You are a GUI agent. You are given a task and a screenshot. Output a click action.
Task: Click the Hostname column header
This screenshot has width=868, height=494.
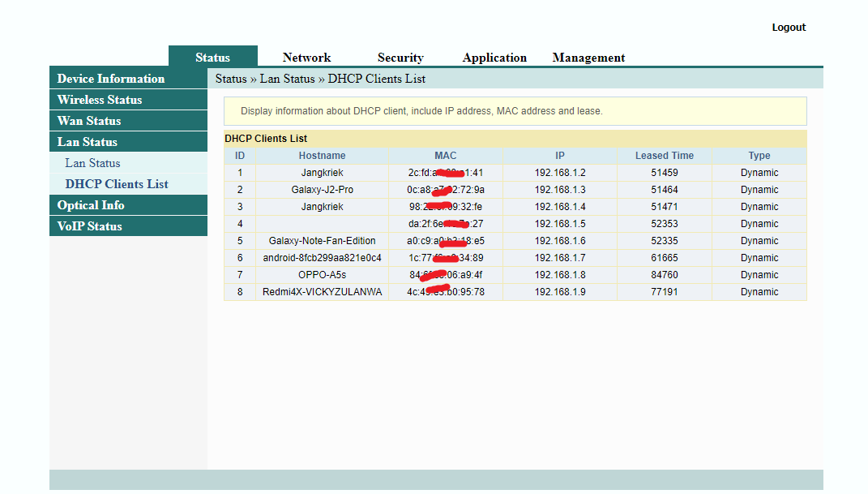coord(323,156)
